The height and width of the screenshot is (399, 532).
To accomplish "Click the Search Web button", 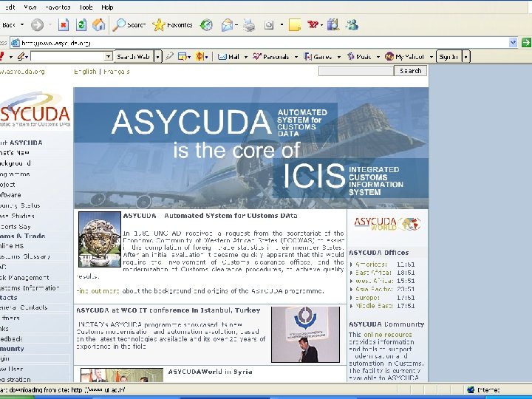I will (134, 57).
